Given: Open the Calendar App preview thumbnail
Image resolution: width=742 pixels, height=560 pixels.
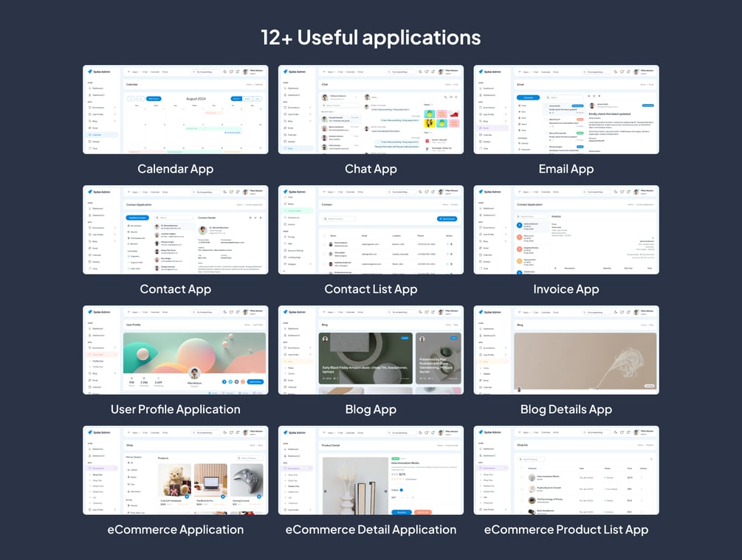Looking at the screenshot, I should pyautogui.click(x=176, y=110).
